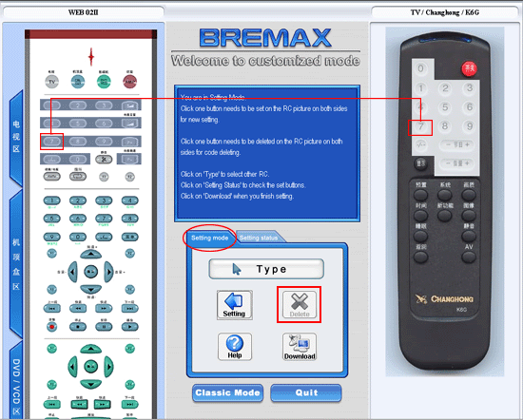Click the AV button on Changhong remote
The width and height of the screenshot is (523, 420).
[469, 257]
